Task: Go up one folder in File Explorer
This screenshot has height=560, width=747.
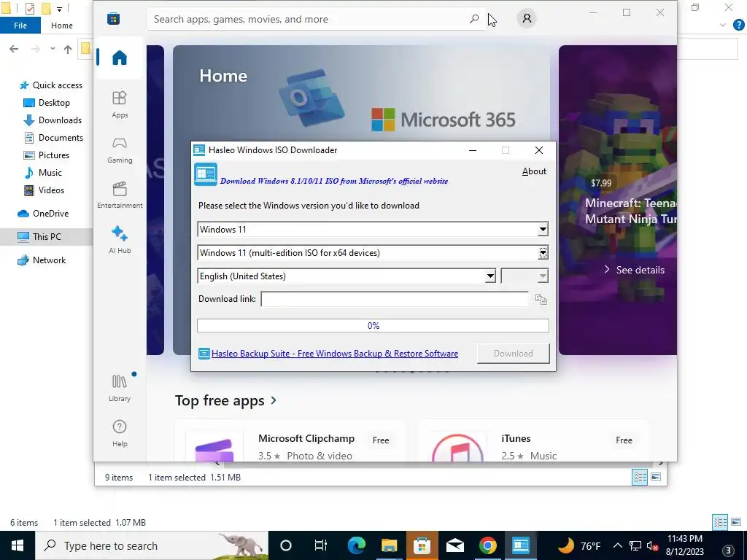Action: (68, 49)
